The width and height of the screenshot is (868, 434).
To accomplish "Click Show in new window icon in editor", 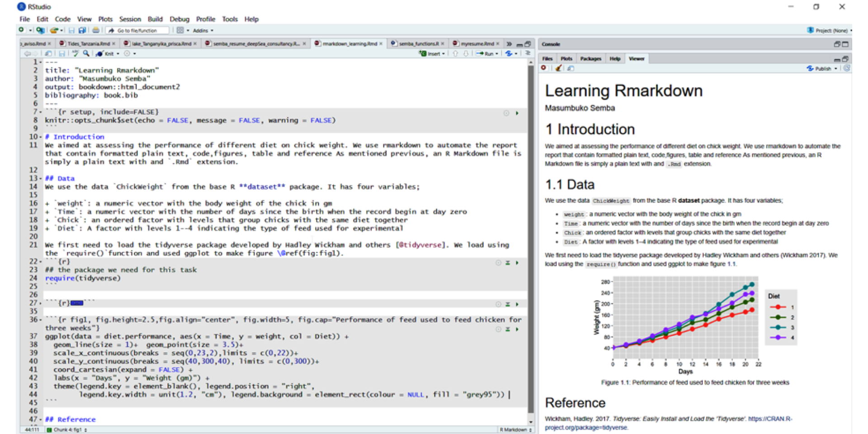I will point(48,53).
